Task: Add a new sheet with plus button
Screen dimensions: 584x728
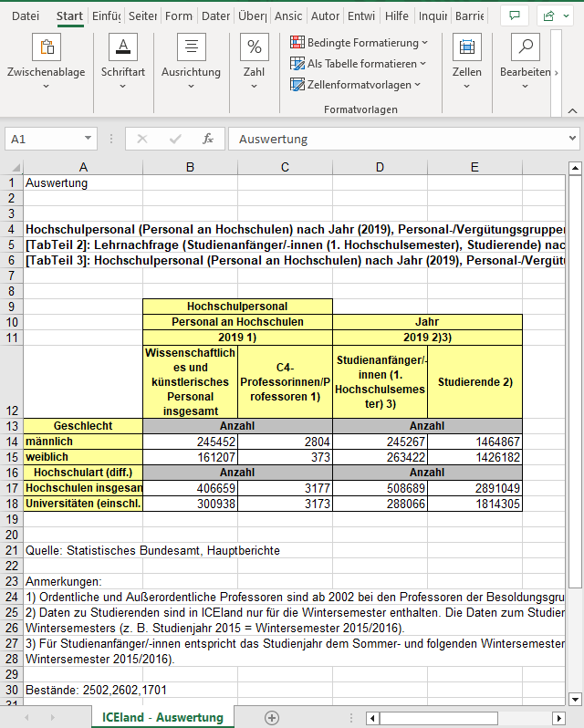Action: [x=271, y=717]
